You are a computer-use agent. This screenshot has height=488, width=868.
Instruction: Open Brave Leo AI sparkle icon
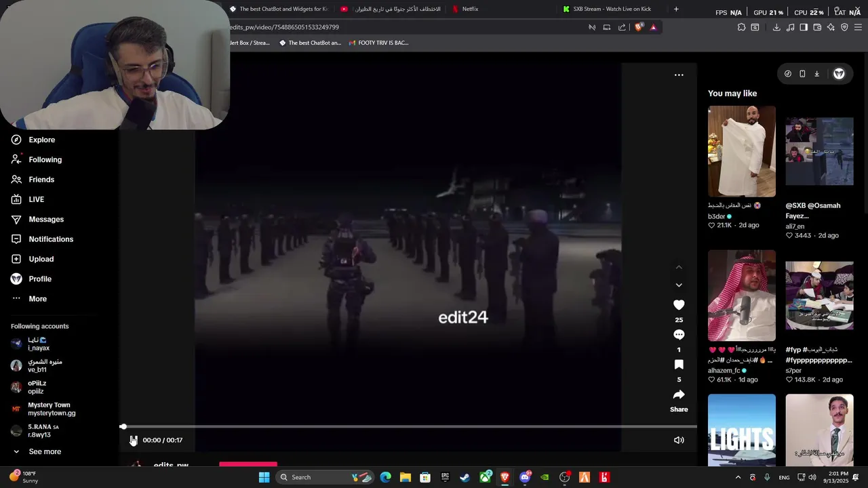831,27
